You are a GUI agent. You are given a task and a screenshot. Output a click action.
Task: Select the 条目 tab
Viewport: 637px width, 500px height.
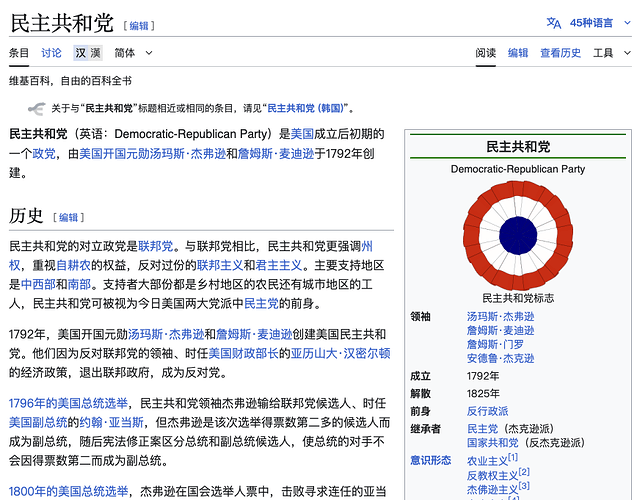[x=19, y=53]
